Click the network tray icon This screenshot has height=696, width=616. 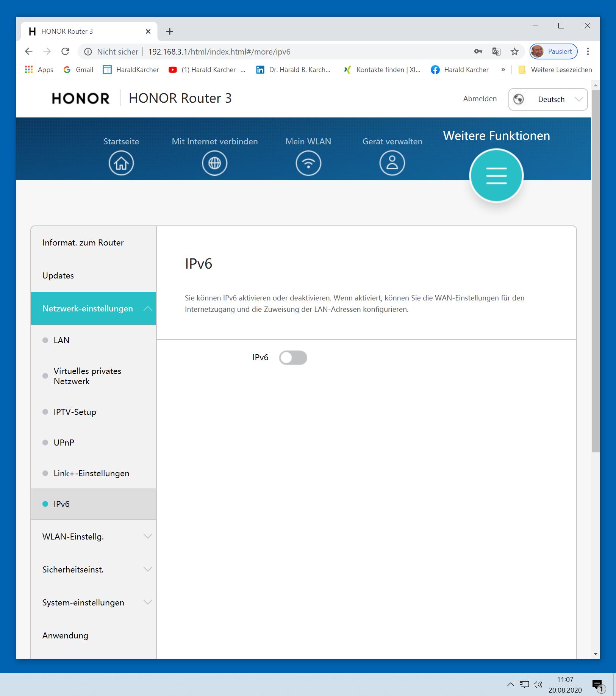tap(524, 685)
